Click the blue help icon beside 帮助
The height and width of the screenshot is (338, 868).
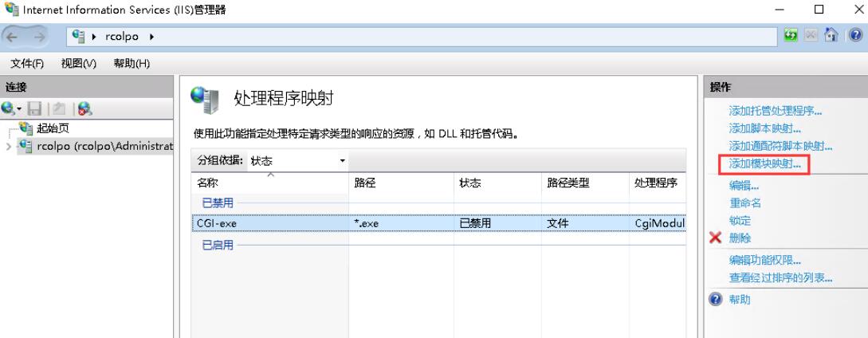716,300
